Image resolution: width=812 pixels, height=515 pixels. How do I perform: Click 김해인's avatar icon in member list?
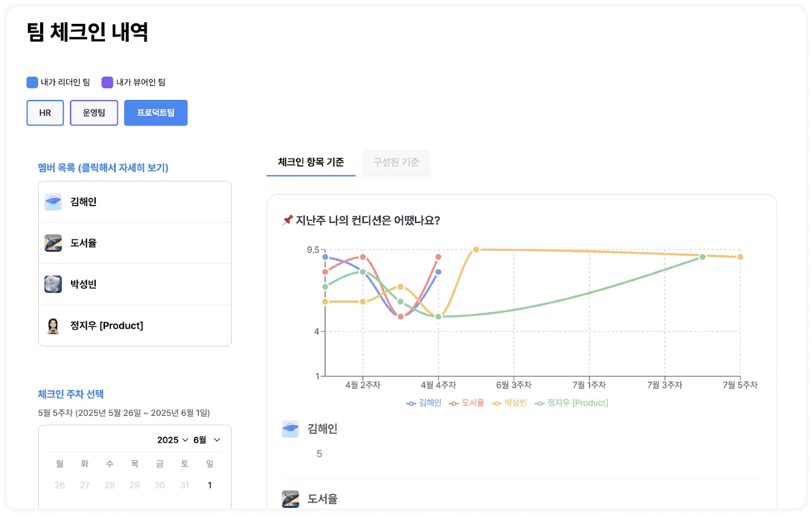coord(53,202)
